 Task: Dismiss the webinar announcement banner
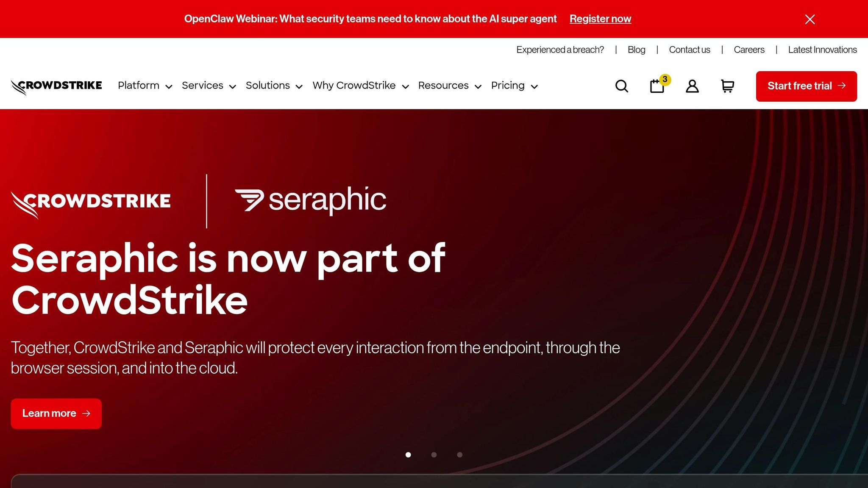tap(810, 19)
